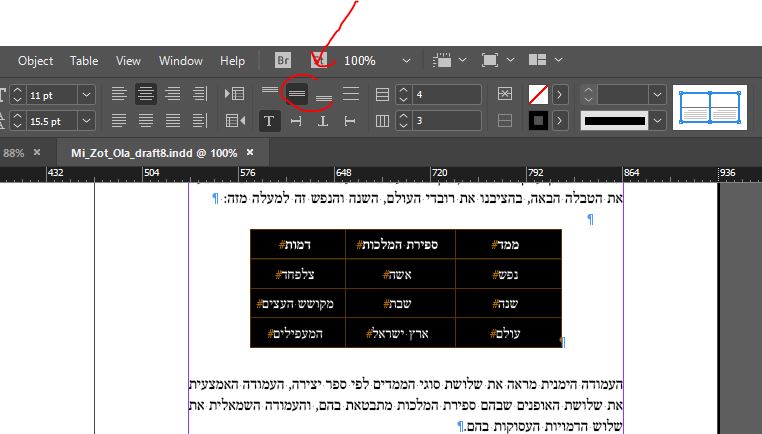The height and width of the screenshot is (434, 762).
Task: Set right-to-left direction icon with left-pointing arrow
Action: click(x=235, y=121)
